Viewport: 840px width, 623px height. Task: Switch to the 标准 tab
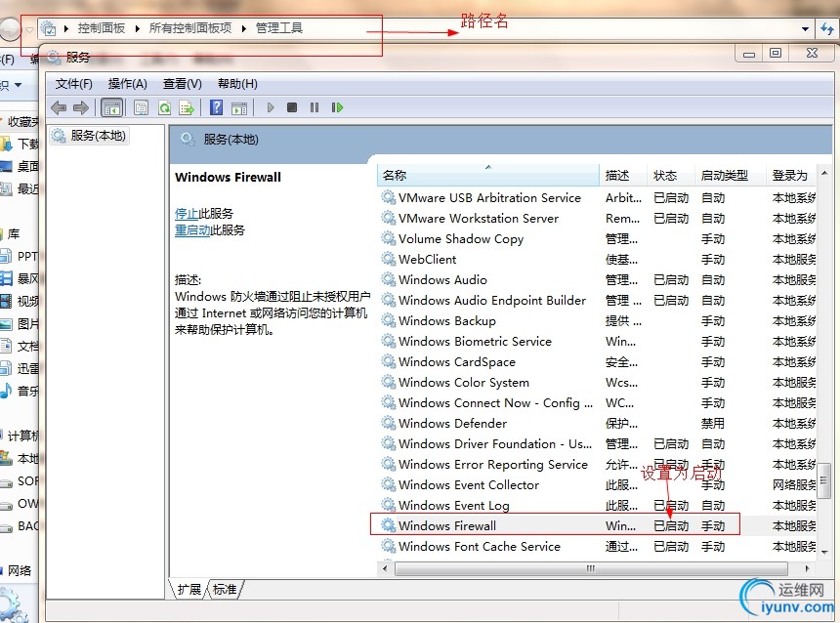click(225, 589)
